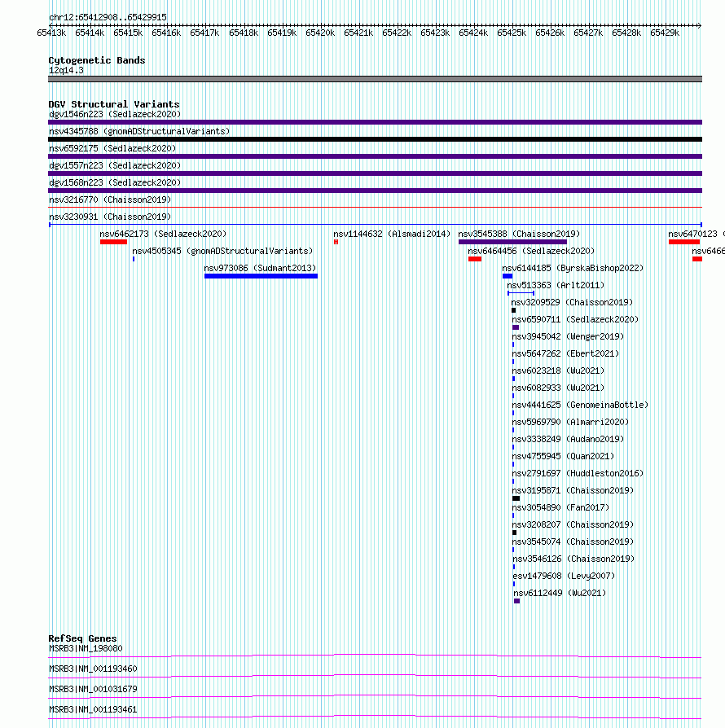Click the 65417k ruler position label
Image resolution: width=725 pixels, height=728 pixels.
click(x=204, y=33)
